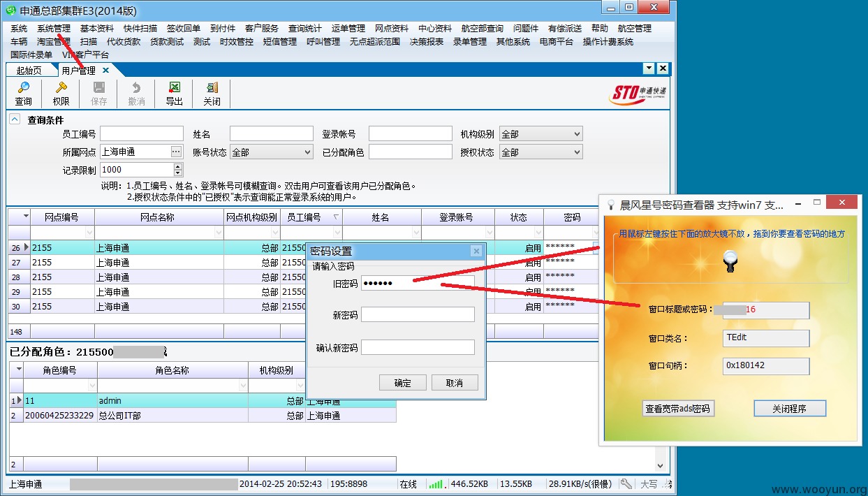Viewport: 868px width, 496px height.
Task: Open the 基本资料 menu
Action: tap(97, 29)
